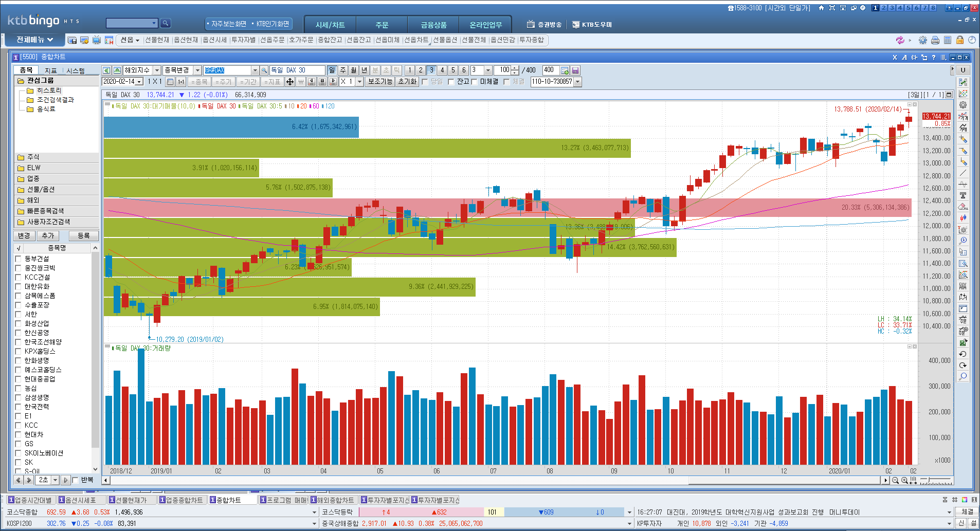The width and height of the screenshot is (980, 531).
Task: Open the 온라인업무 main tab
Action: (x=485, y=25)
